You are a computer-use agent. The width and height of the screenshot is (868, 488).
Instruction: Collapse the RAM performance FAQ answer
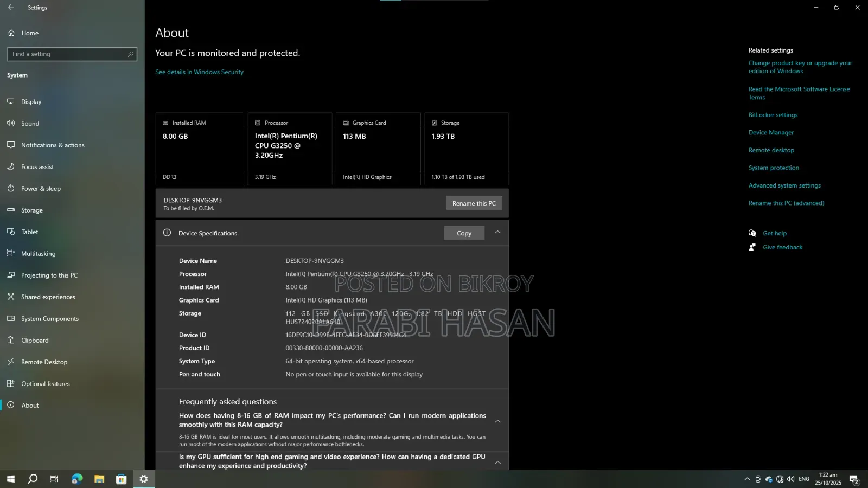point(497,421)
